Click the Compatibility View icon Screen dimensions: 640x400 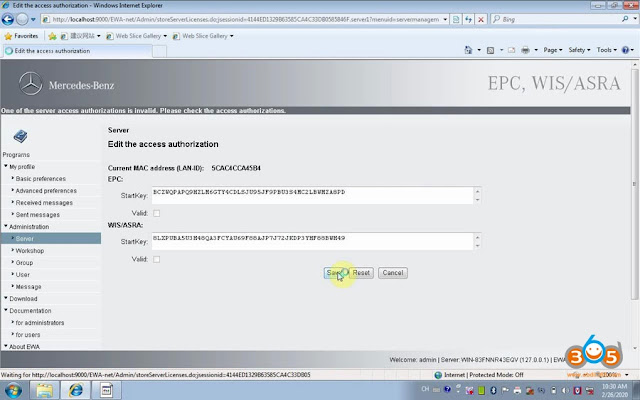tap(456, 19)
